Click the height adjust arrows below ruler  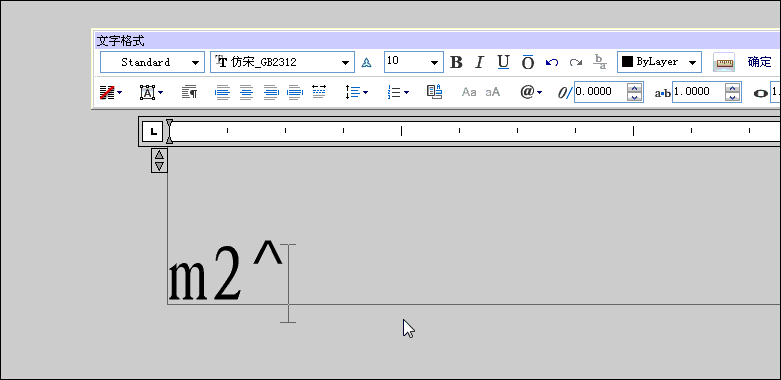pos(159,160)
